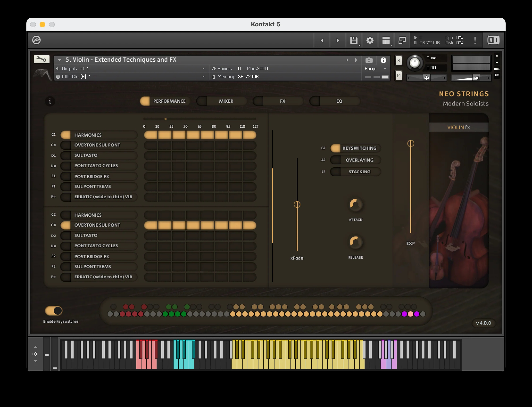Enable the STACKING mode toggle
This screenshot has height=407, width=532.
tap(355, 172)
